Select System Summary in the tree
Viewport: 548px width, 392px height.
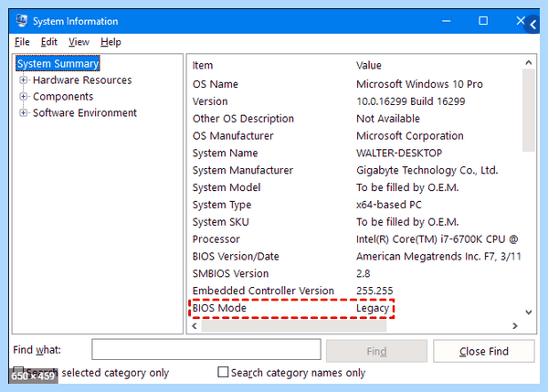[x=58, y=64]
